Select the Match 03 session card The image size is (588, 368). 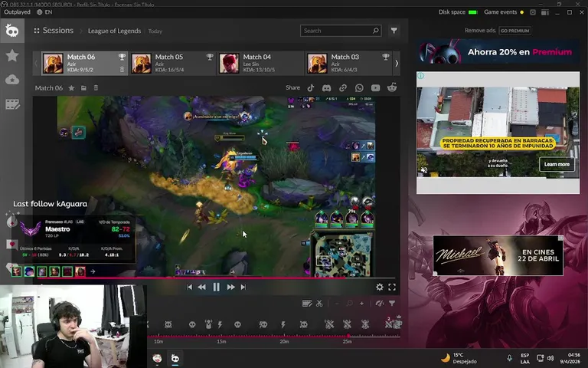click(349, 63)
